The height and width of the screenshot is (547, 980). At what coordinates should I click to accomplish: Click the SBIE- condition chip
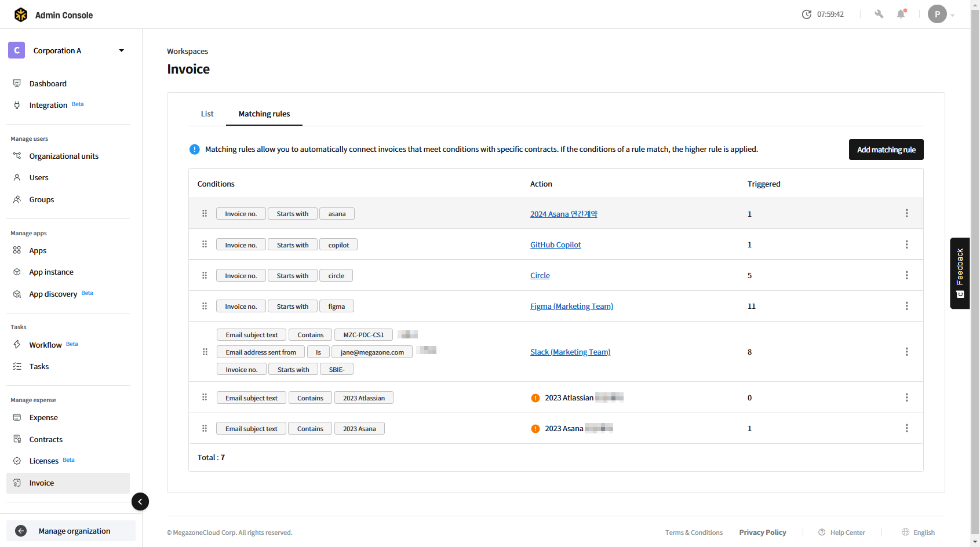[x=337, y=369]
